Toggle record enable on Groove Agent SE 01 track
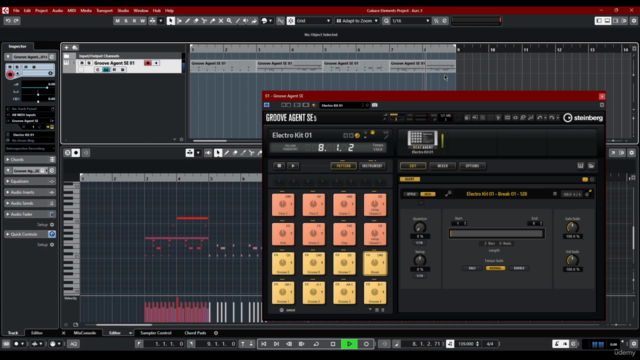The height and width of the screenshot is (360, 640). (148, 63)
